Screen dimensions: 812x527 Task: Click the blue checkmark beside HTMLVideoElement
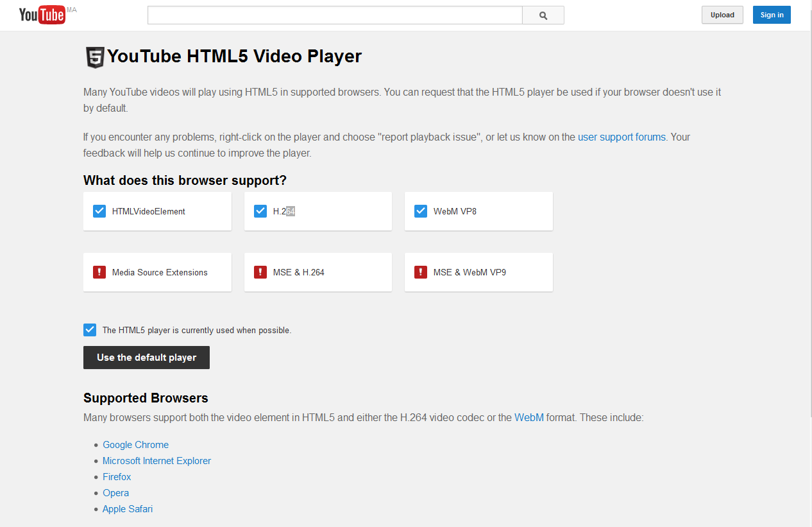click(99, 211)
